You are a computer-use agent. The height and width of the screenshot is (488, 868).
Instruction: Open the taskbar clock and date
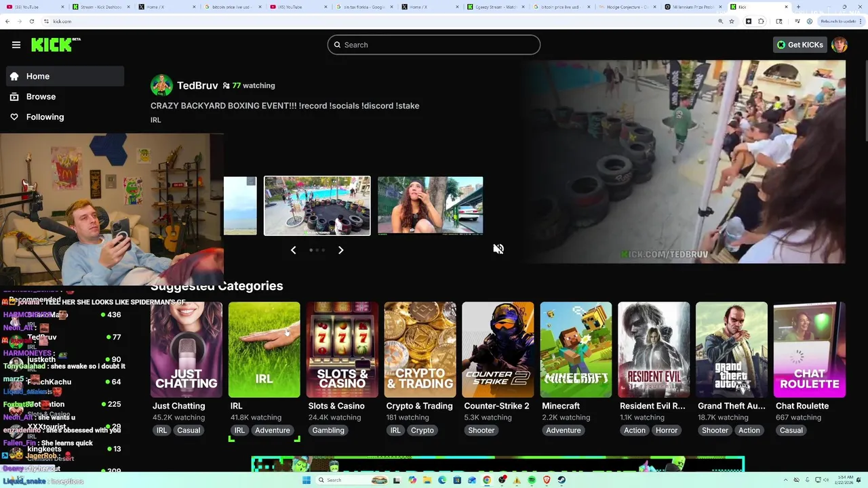[845, 480]
